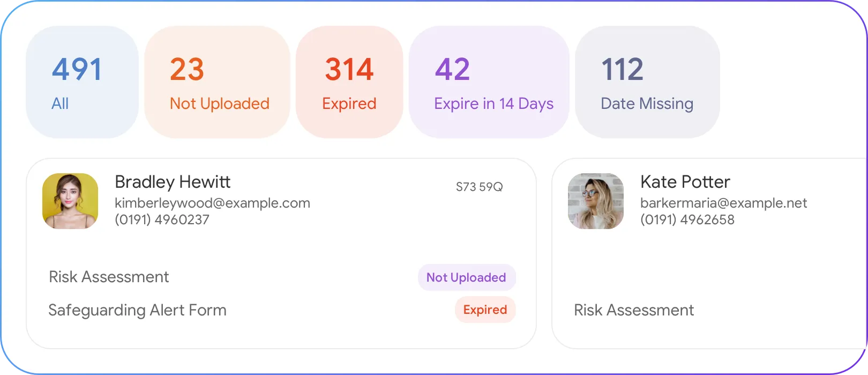
Task: Select the All documents filter card
Action: [82, 82]
